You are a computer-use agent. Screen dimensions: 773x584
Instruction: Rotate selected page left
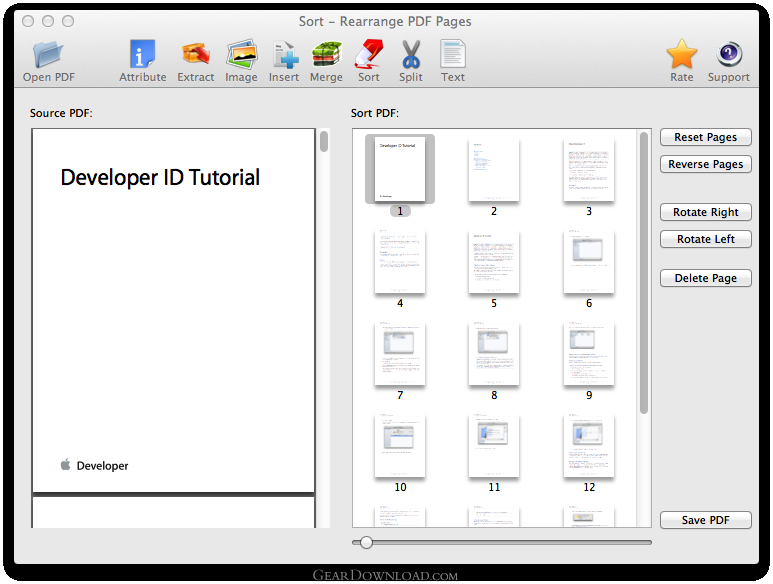tap(705, 240)
